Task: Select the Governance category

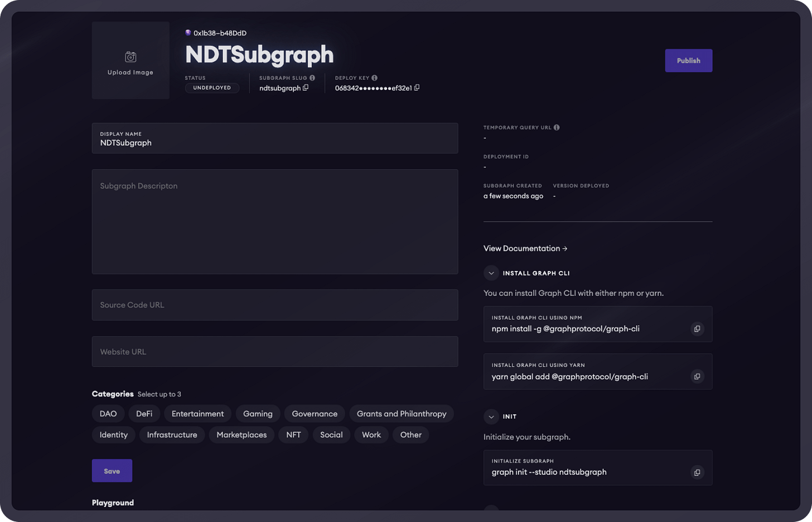Action: point(315,414)
